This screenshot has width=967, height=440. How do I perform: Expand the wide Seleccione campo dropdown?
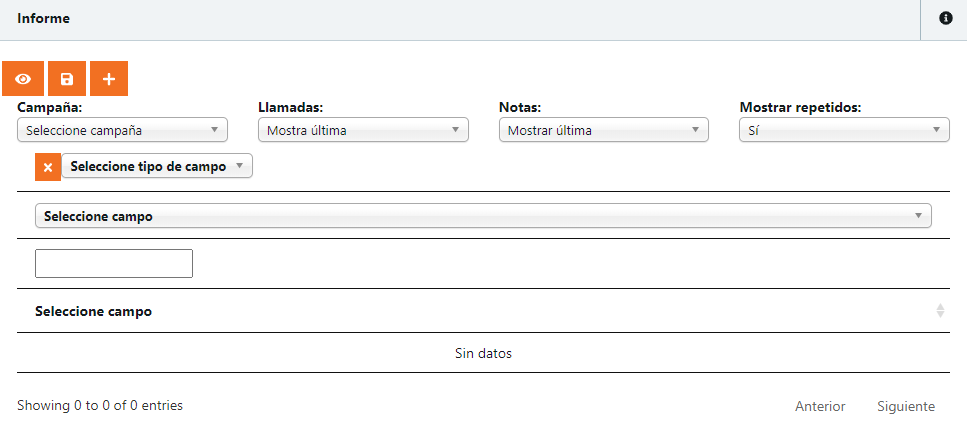[x=483, y=216]
